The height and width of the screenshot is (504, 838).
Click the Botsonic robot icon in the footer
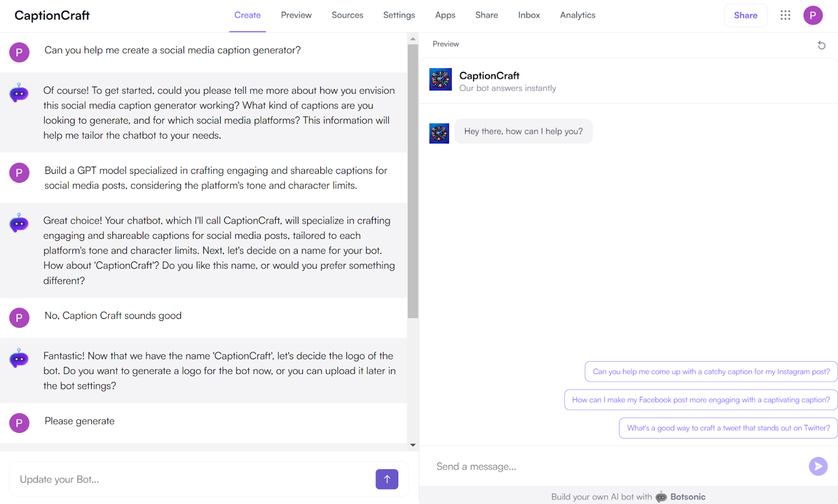(660, 496)
